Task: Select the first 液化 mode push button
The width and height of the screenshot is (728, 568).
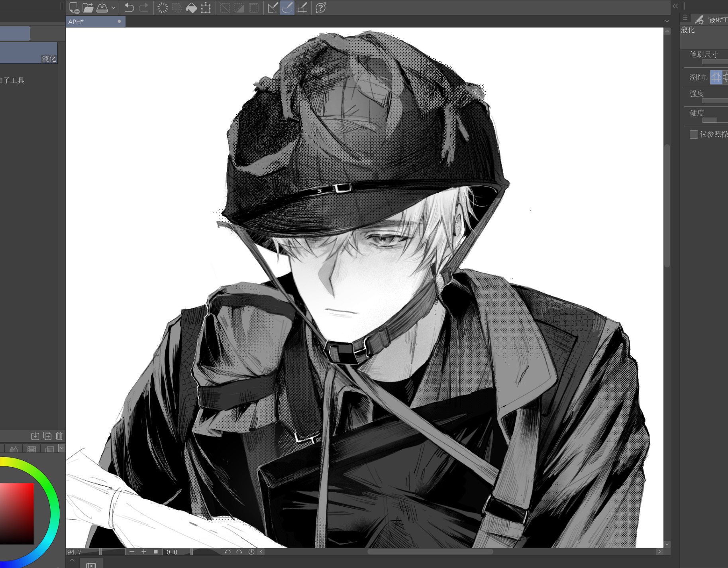Action: pos(716,77)
